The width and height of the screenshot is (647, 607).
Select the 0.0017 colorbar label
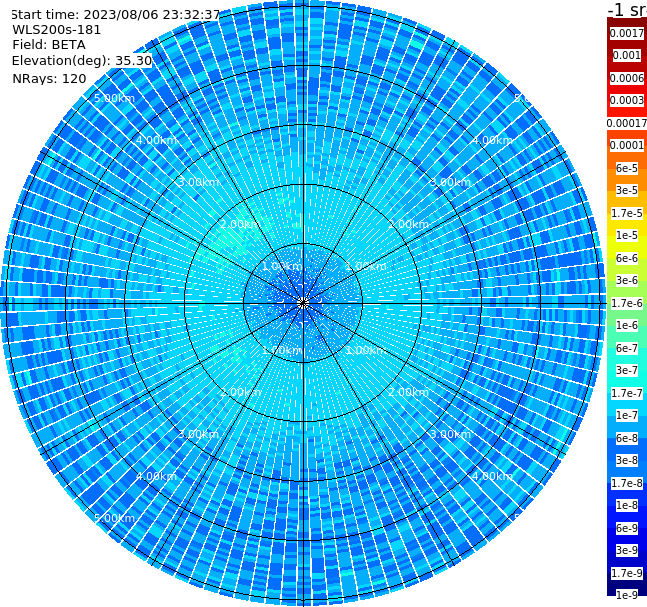coord(627,33)
